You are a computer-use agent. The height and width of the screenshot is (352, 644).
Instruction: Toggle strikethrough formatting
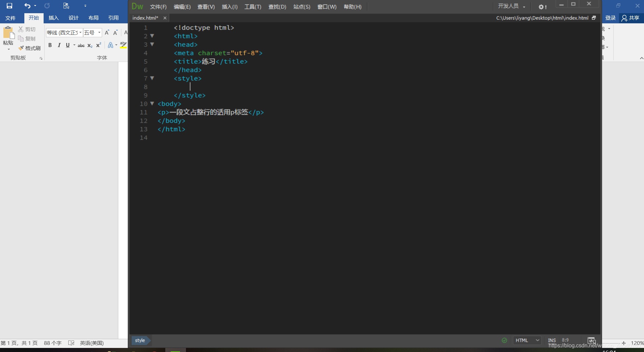tap(81, 45)
